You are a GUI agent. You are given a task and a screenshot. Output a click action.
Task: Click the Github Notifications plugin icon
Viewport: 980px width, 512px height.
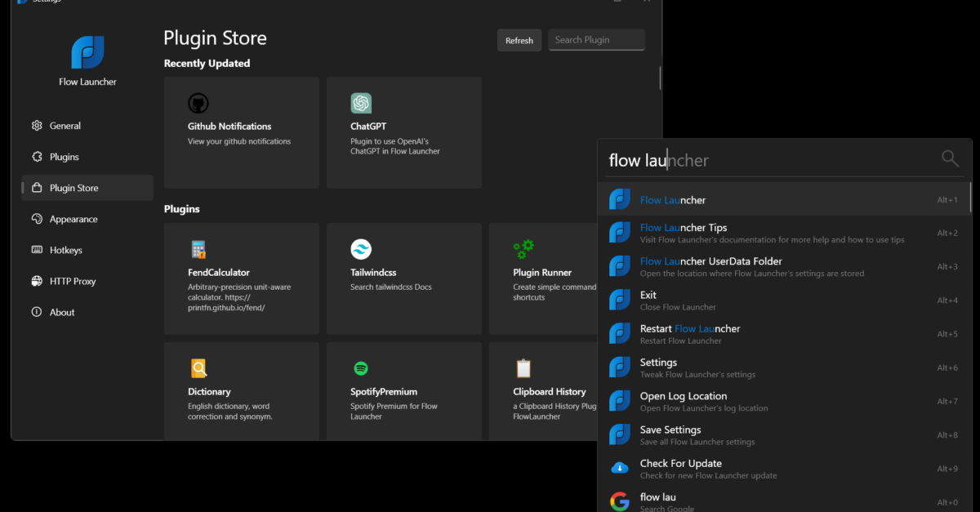click(x=198, y=104)
